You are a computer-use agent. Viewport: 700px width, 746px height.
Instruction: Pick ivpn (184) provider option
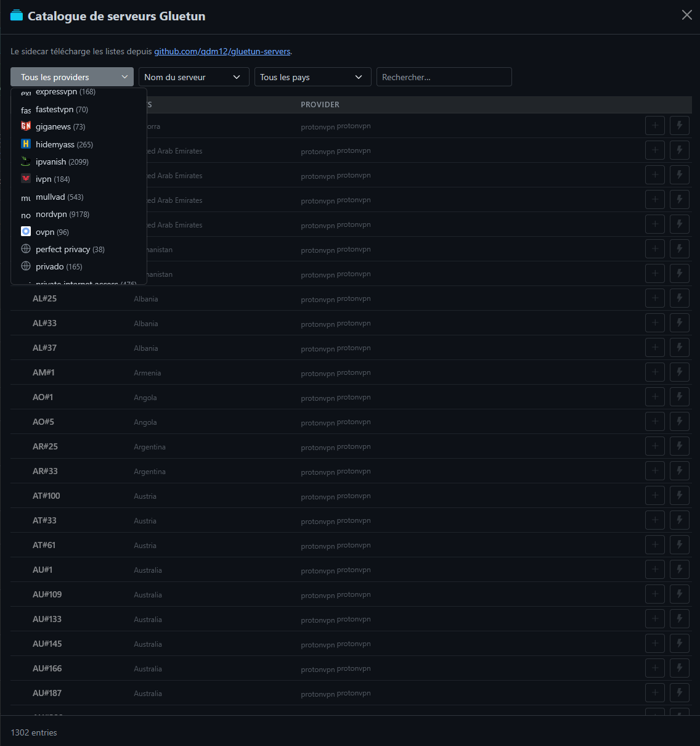79,179
